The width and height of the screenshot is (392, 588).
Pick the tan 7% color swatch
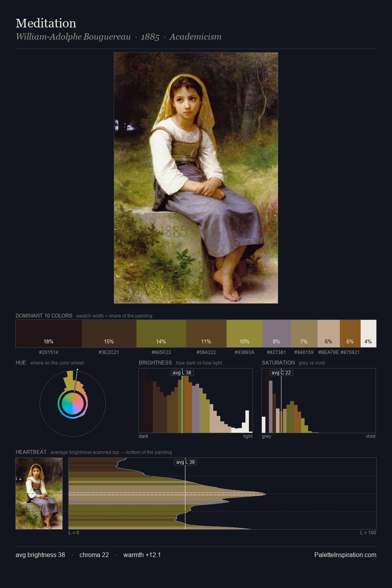(304, 334)
